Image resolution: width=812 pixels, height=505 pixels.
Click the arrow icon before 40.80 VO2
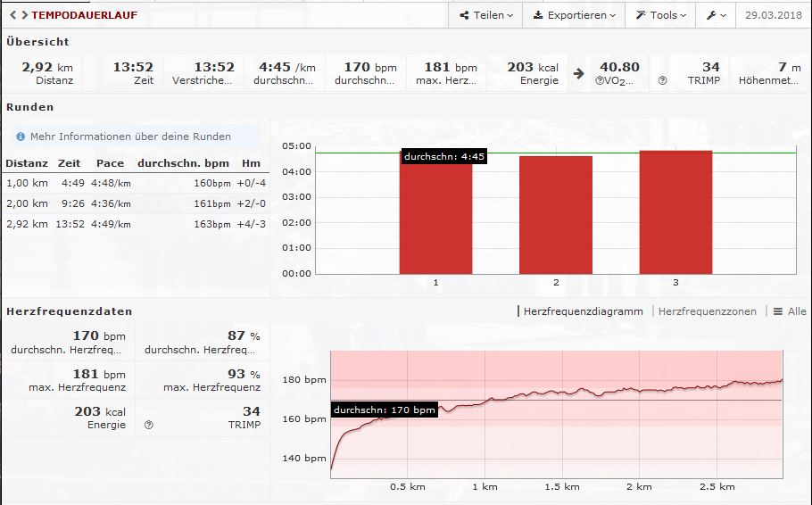(x=578, y=73)
